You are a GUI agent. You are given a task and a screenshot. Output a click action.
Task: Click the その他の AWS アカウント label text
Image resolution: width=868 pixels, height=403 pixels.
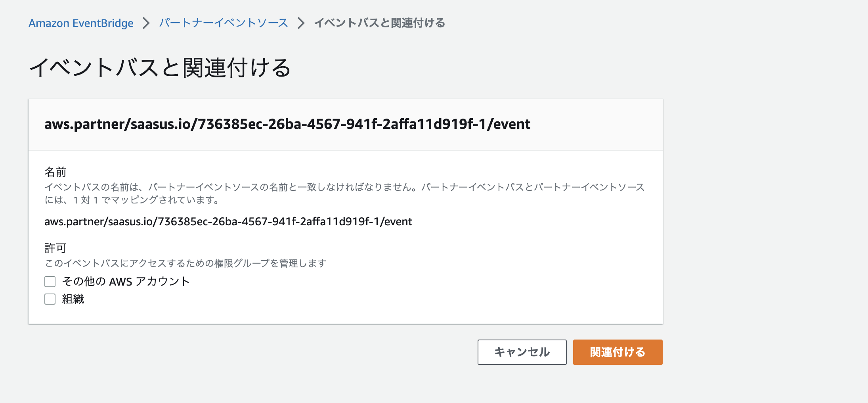point(126,282)
